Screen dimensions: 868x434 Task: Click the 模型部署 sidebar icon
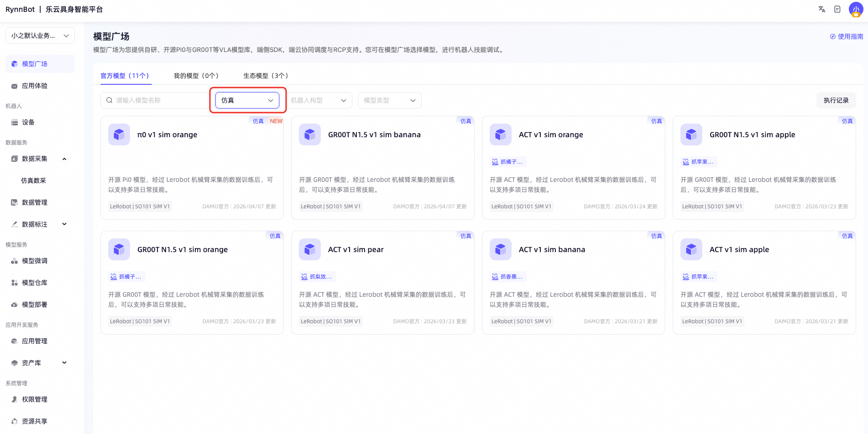(x=15, y=305)
